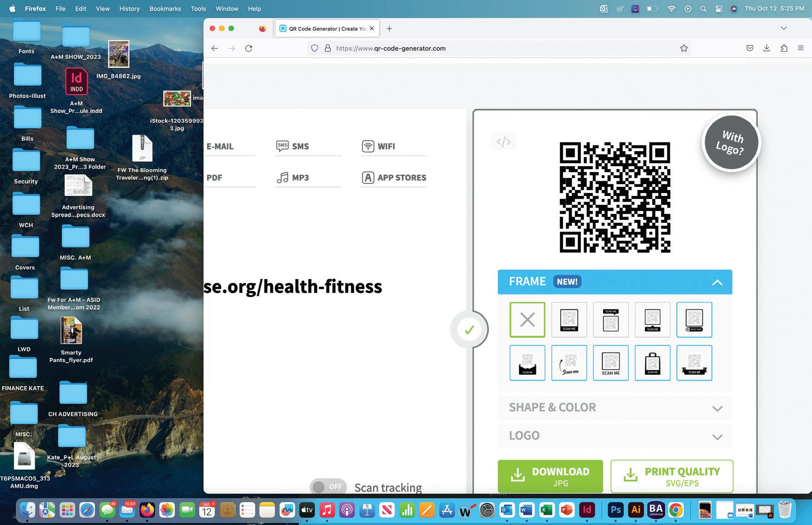Click the health-fitness URL text field
Screen dimensions: 812x525
click(x=293, y=287)
